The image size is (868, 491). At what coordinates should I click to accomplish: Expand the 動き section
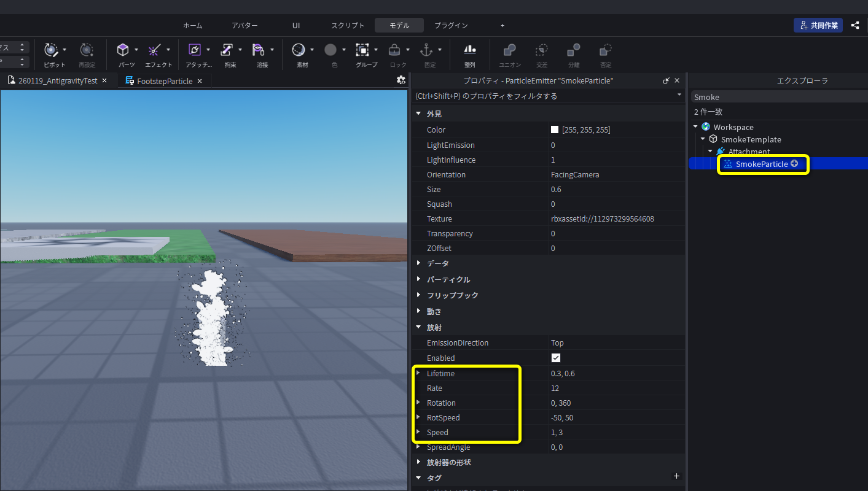[419, 311]
